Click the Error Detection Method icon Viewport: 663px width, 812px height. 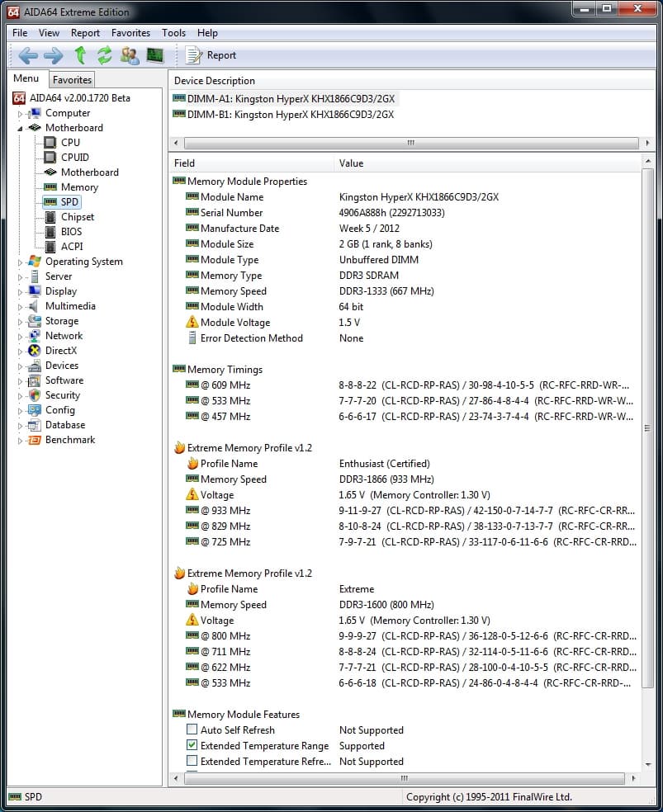tap(192, 338)
